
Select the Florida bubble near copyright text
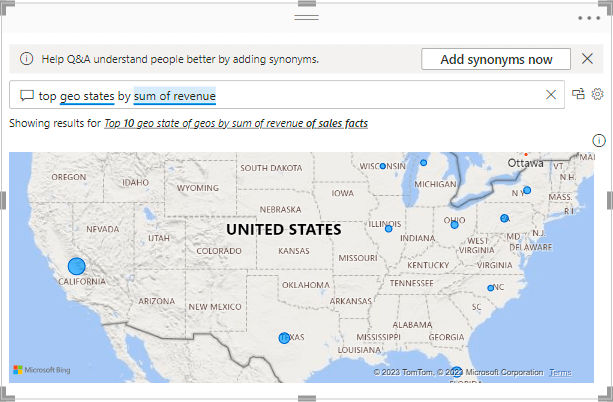457,372
